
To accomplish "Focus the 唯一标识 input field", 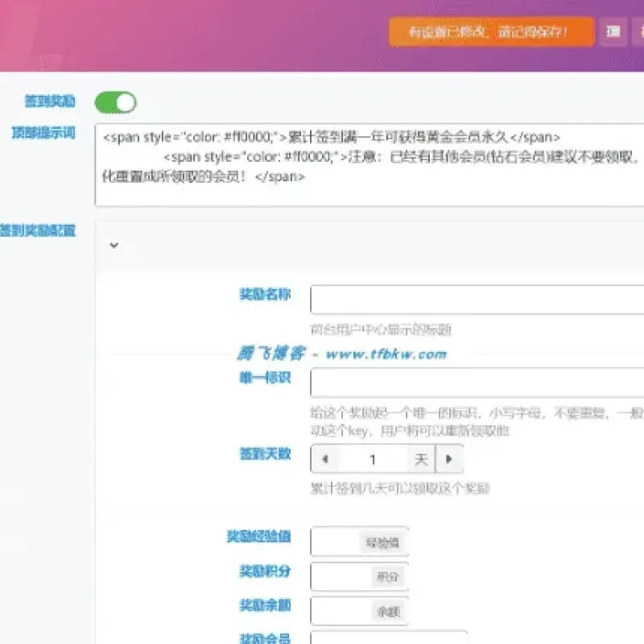I will (477, 382).
